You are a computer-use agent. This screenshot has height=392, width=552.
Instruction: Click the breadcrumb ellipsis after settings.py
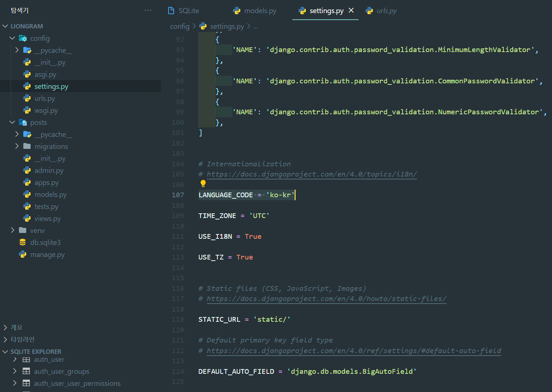coord(256,26)
